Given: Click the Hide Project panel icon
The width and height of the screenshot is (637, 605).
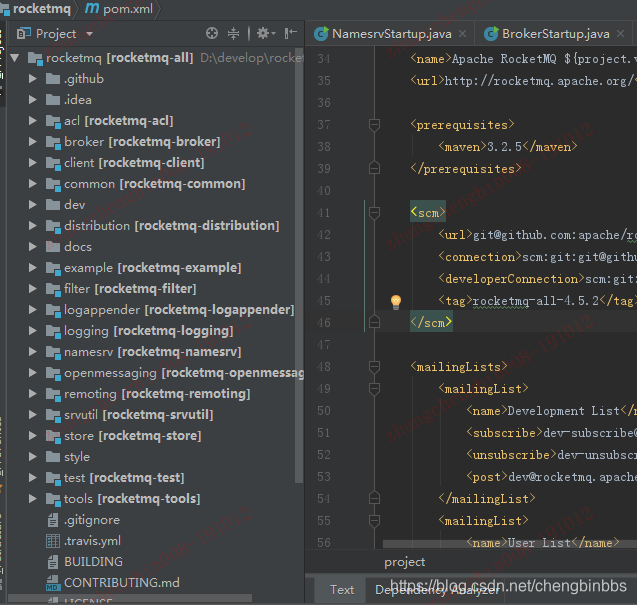Looking at the screenshot, I should (290, 33).
